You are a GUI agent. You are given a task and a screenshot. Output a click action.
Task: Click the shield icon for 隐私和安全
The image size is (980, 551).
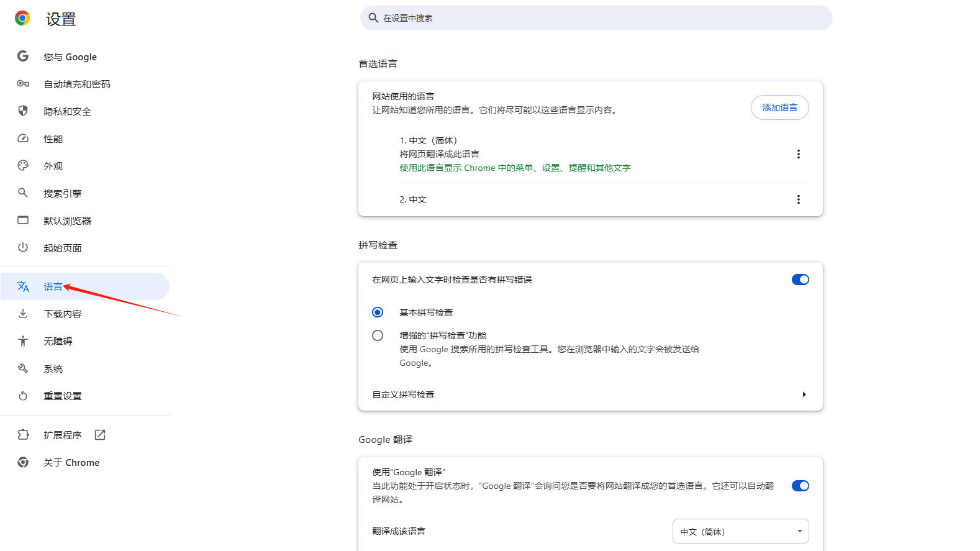(x=23, y=111)
